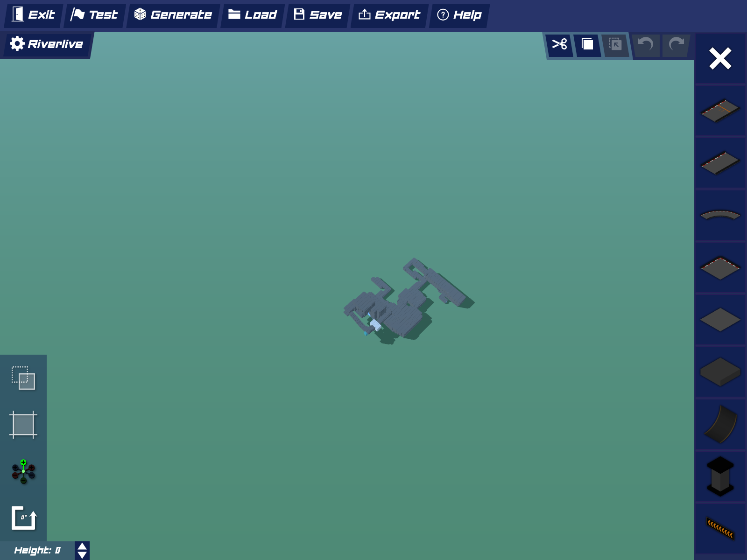Select the banked ramp piece
The height and width of the screenshot is (560, 747).
point(720,424)
